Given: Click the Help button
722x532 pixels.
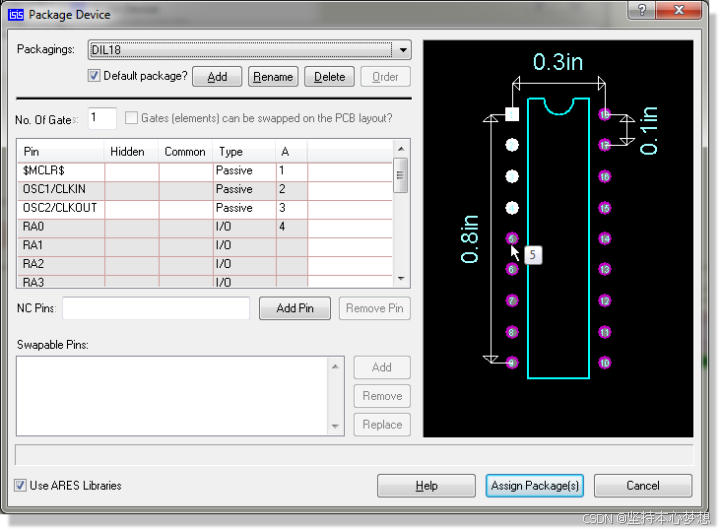Looking at the screenshot, I should [x=426, y=486].
